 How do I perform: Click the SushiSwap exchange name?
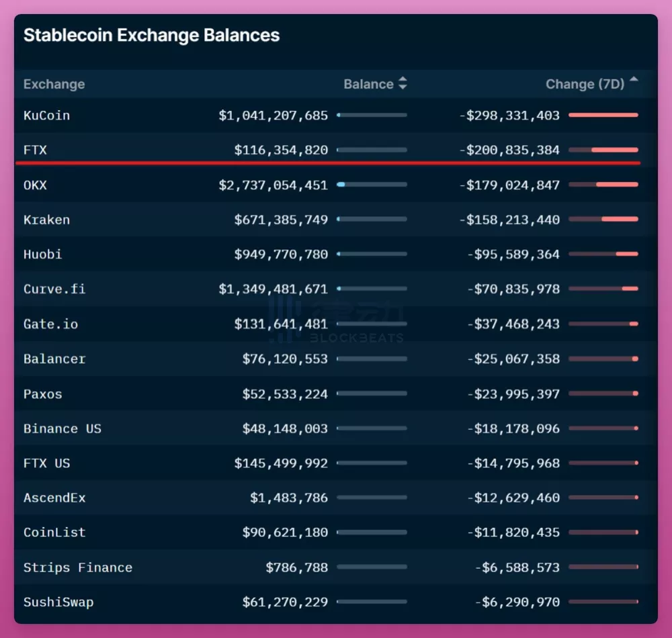58,602
